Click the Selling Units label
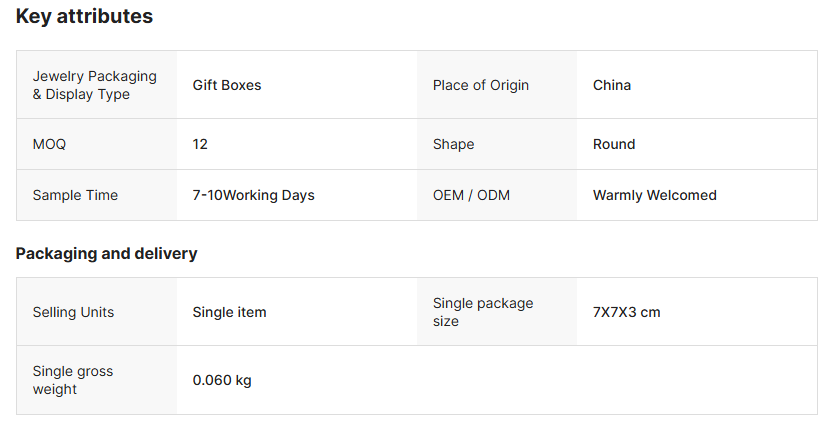 point(73,312)
